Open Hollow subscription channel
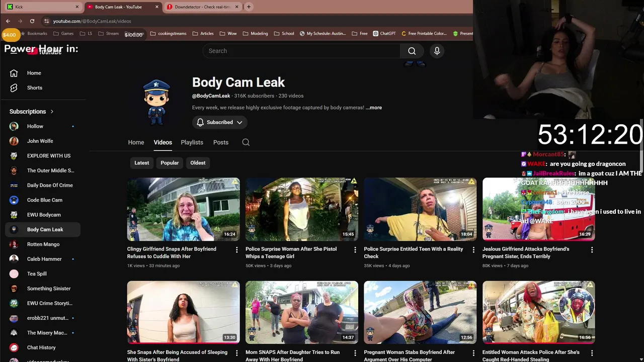Viewport: 644px width, 362px height. (43, 126)
